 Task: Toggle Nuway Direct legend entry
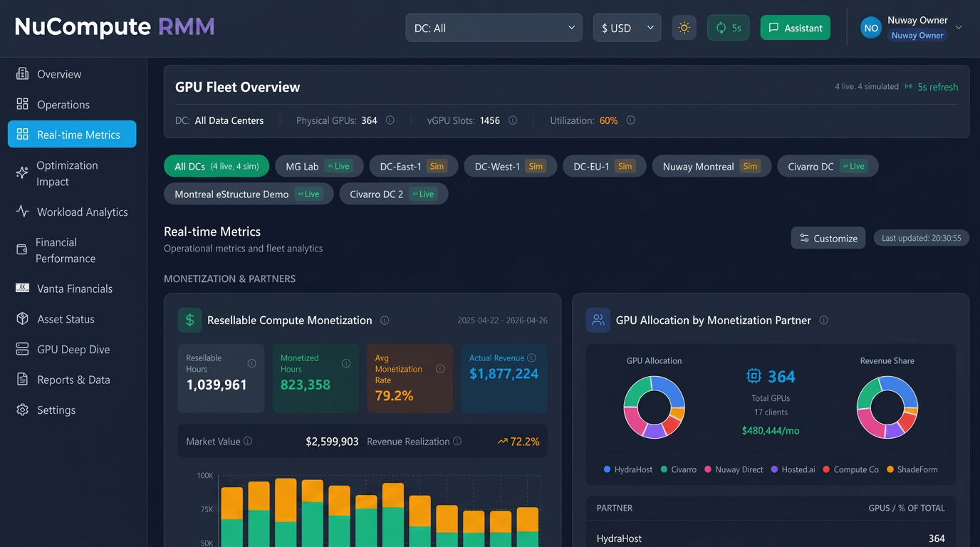click(734, 469)
